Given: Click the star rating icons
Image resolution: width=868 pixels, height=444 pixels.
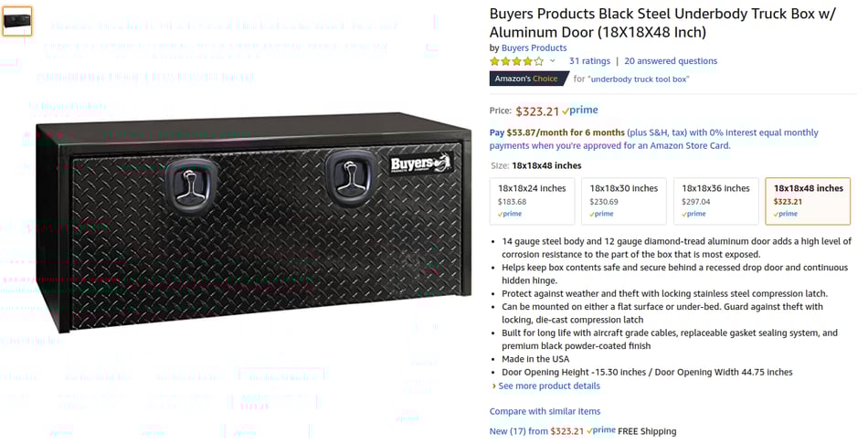Looking at the screenshot, I should pyautogui.click(x=516, y=61).
